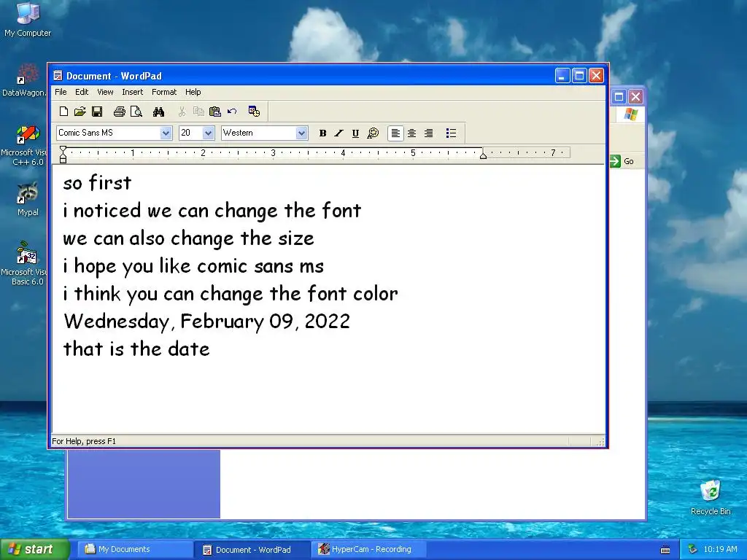The height and width of the screenshot is (560, 747).
Task: Toggle underline formatting
Action: point(355,133)
